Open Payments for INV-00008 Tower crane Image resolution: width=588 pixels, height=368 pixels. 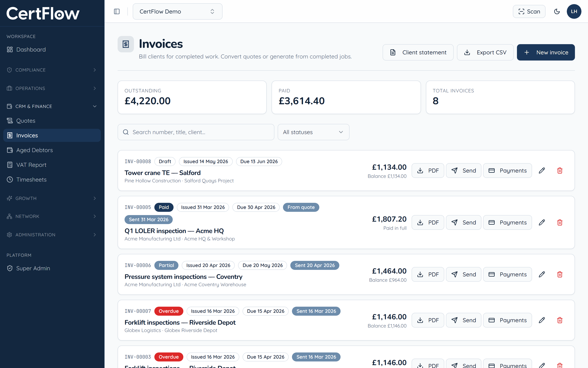tap(507, 170)
